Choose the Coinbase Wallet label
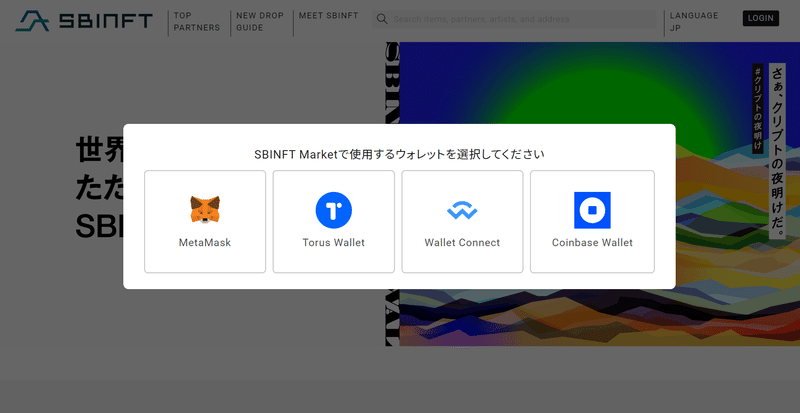The image size is (800, 413). 592,242
